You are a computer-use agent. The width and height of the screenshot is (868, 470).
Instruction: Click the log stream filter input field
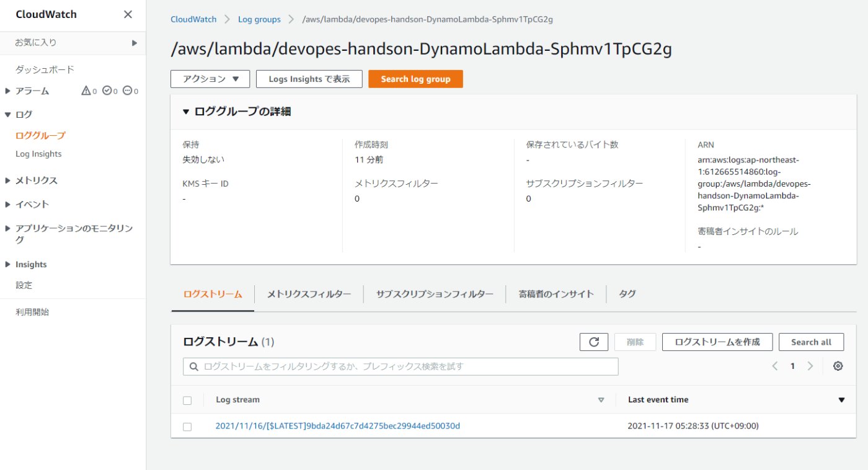pyautogui.click(x=401, y=366)
